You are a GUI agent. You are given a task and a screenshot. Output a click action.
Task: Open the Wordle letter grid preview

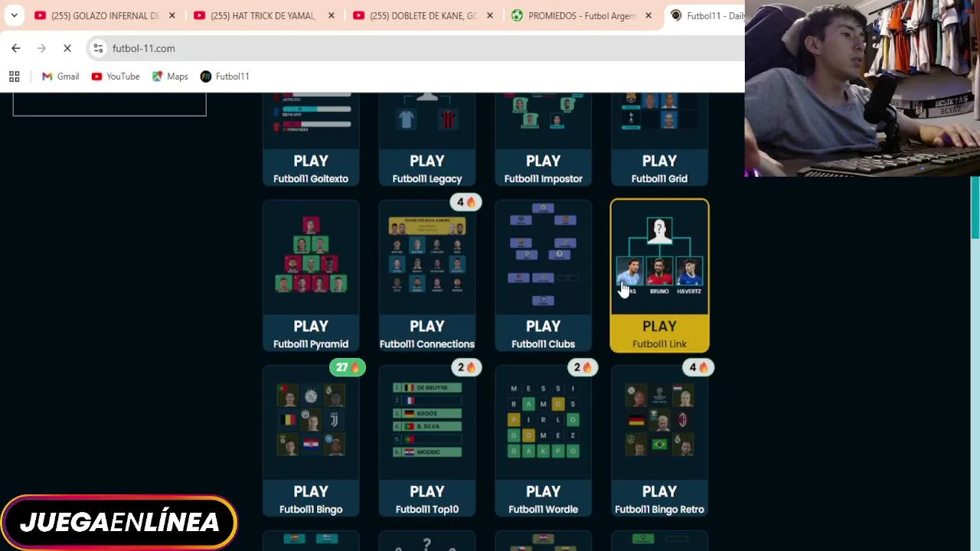coord(544,420)
